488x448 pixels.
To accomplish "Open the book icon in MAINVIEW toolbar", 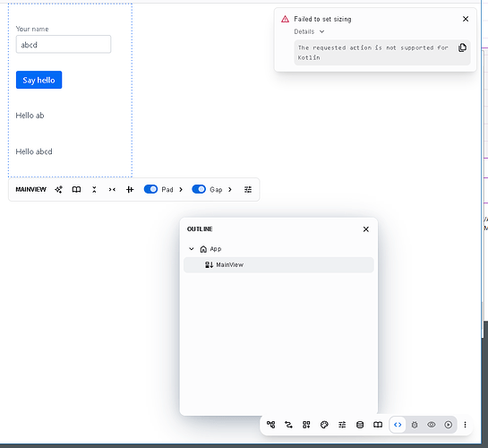I will point(76,189).
